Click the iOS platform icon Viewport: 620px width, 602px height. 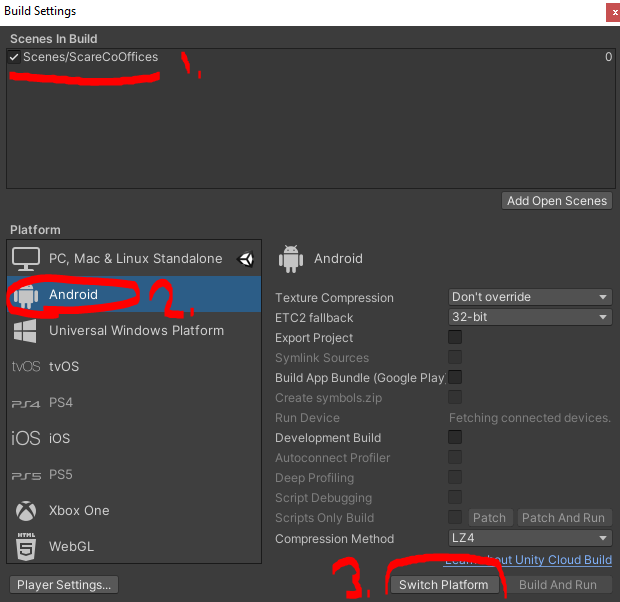[26, 438]
